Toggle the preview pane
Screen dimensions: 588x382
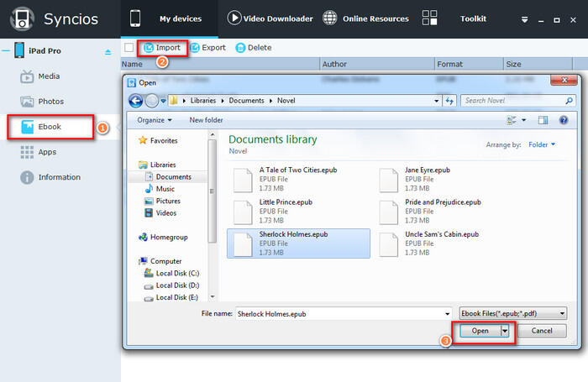point(543,120)
